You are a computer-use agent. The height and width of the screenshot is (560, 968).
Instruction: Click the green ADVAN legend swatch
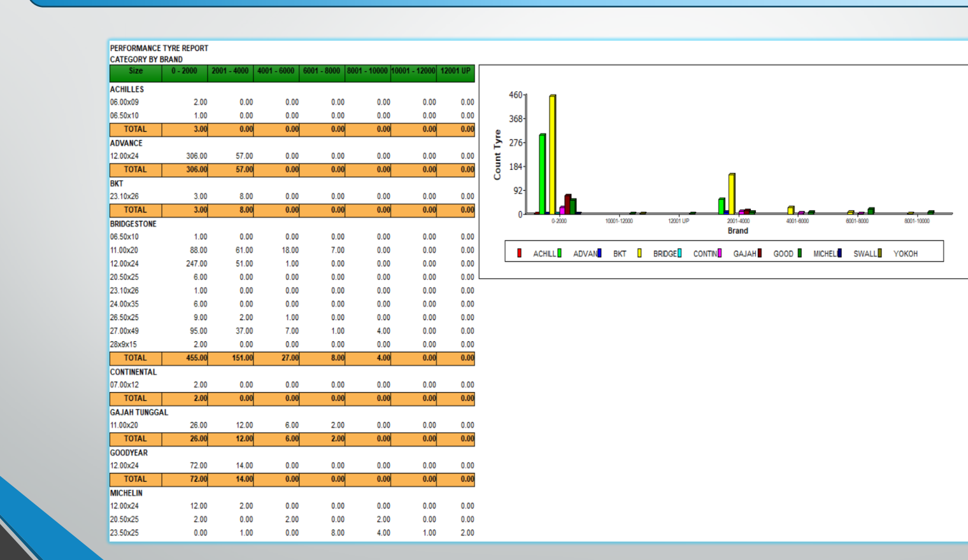click(x=559, y=253)
